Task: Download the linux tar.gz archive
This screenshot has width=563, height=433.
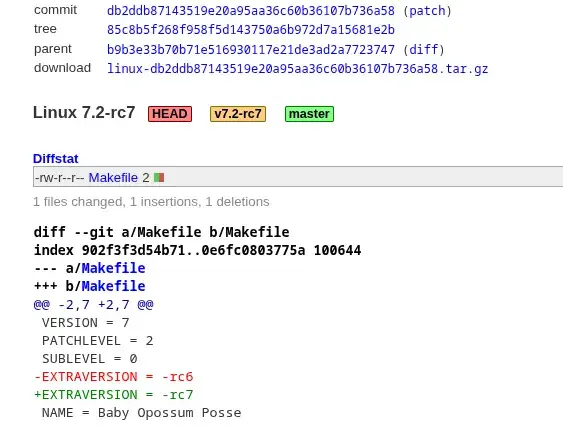Action: tap(298, 68)
